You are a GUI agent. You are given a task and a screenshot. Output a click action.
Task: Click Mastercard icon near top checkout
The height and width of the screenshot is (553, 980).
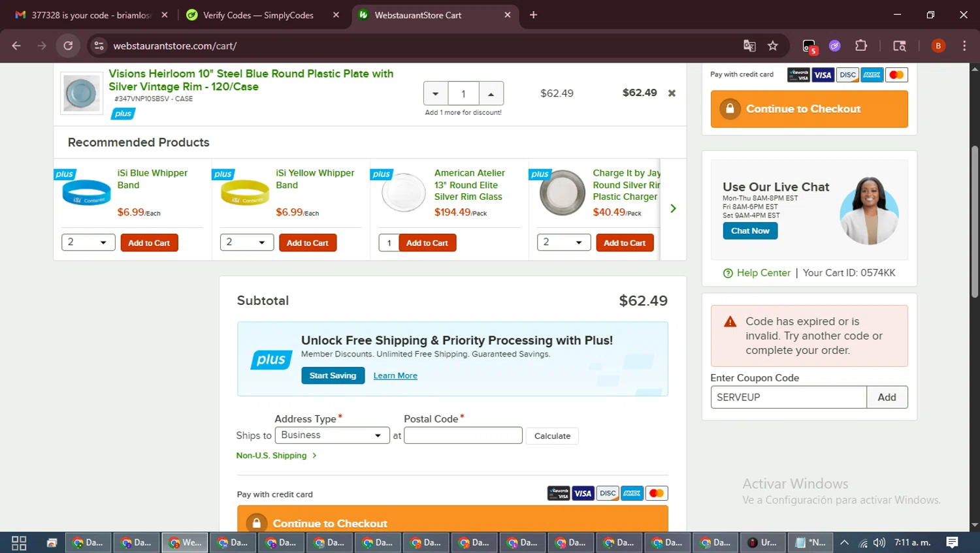pos(897,75)
